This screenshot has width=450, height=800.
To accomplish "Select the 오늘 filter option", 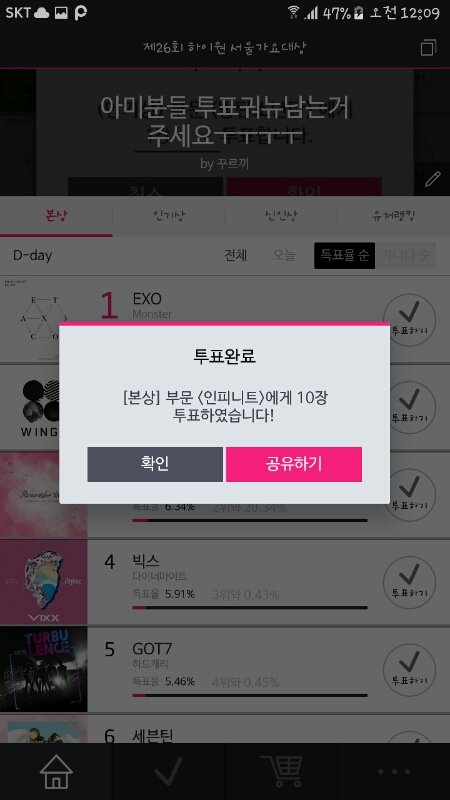I will coord(284,255).
